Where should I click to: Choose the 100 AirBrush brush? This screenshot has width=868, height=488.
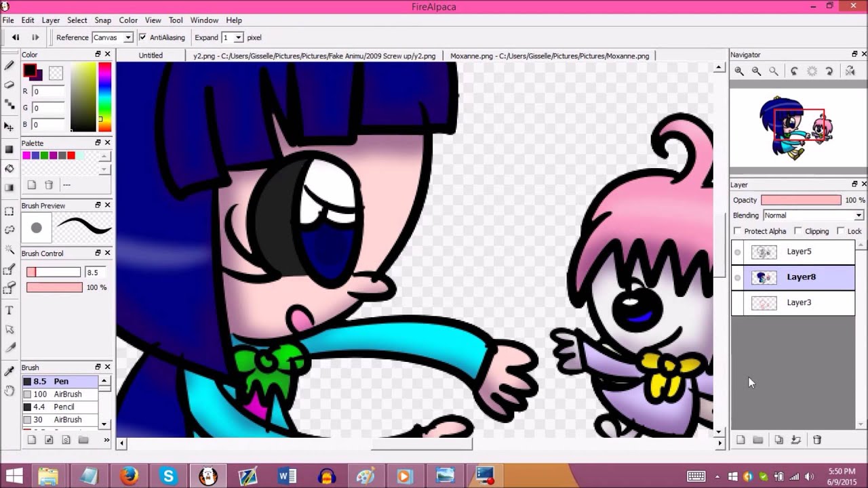pyautogui.click(x=60, y=394)
